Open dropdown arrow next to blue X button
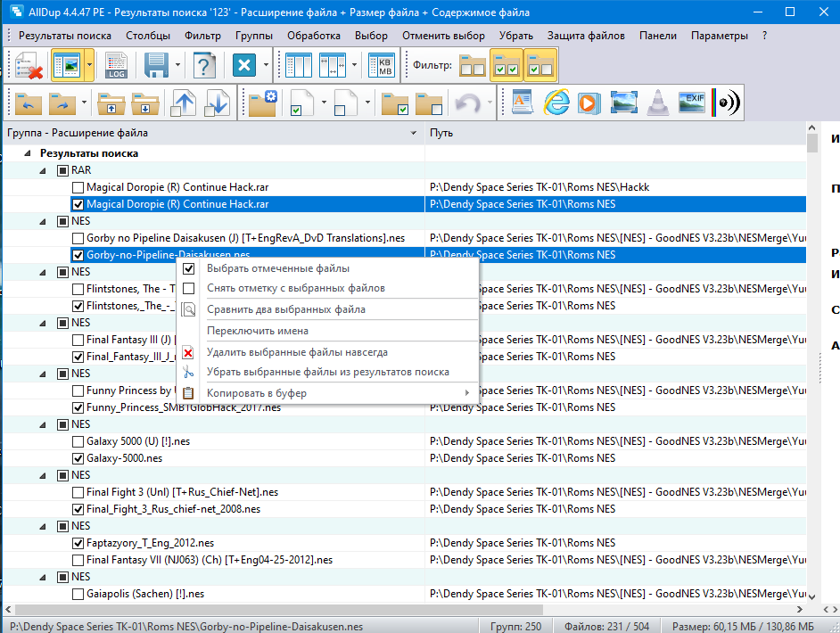Screen dimensions: 840x633 (x=265, y=66)
